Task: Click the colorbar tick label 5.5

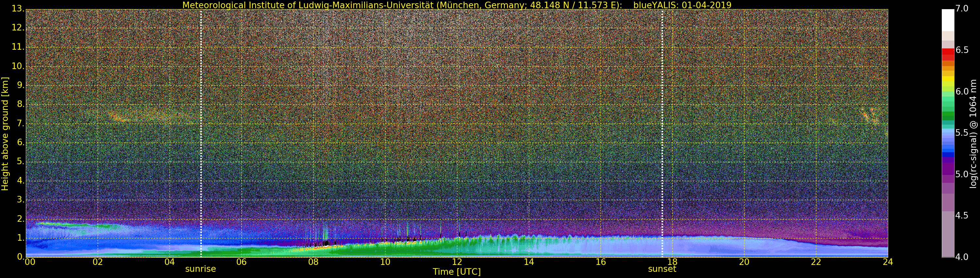Action: [x=962, y=133]
